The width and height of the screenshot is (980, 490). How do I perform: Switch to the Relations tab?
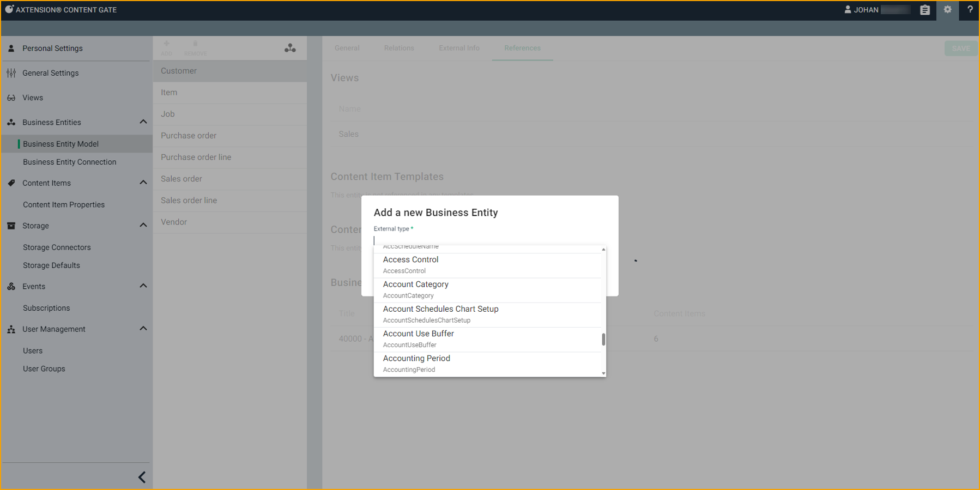(x=399, y=48)
